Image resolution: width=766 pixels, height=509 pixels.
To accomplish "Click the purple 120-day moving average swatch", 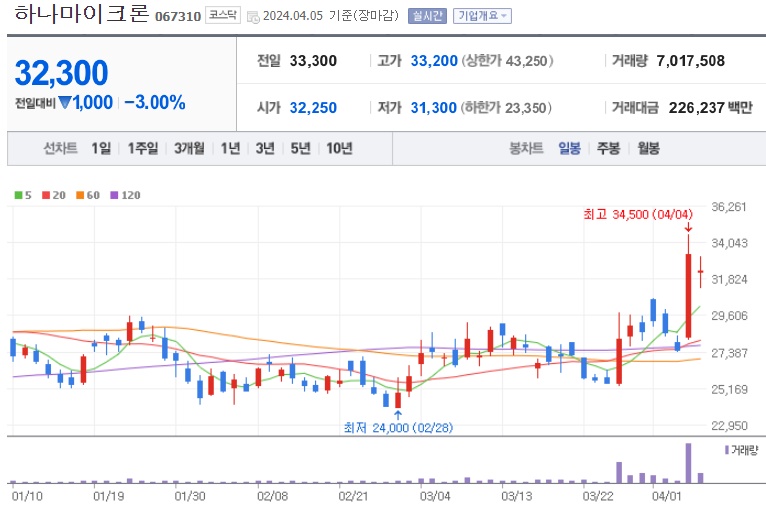I will click(x=114, y=195).
